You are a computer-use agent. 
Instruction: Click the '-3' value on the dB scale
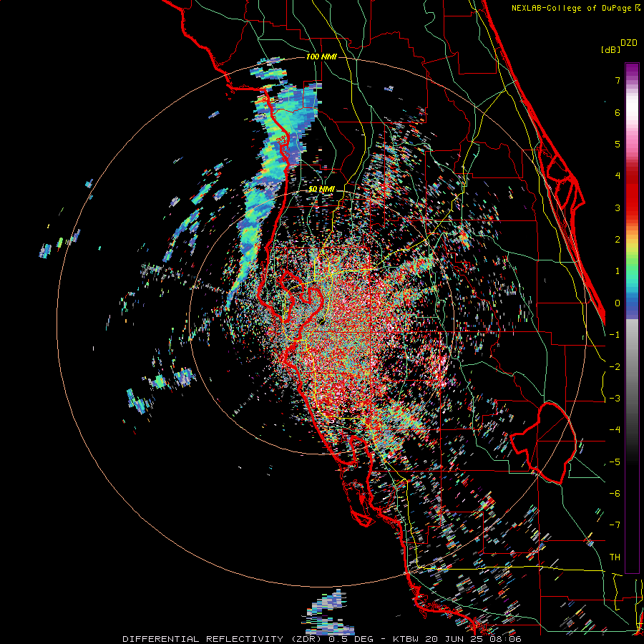click(x=615, y=399)
